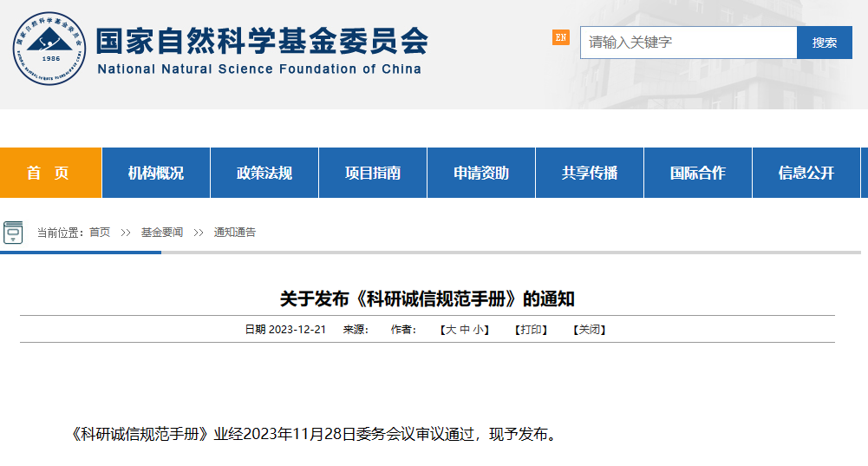Screen dimensions: 868x466
Task: Click the English name National Natural Science Foundation
Action: (x=259, y=69)
